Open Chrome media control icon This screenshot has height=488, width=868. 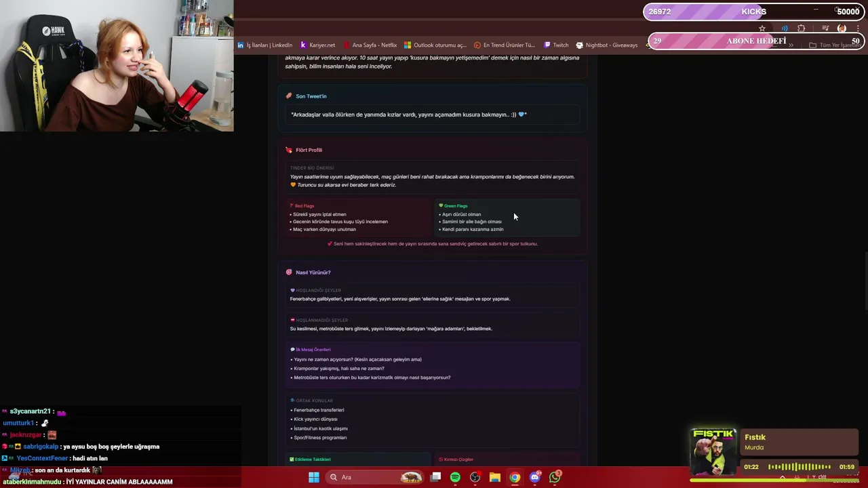coord(825,28)
